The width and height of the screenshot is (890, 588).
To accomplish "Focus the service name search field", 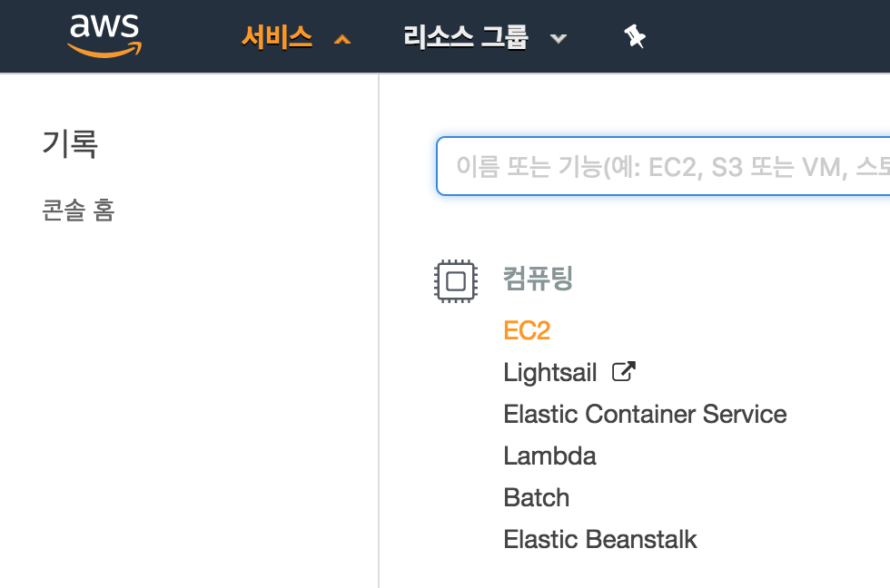I will pos(663,166).
